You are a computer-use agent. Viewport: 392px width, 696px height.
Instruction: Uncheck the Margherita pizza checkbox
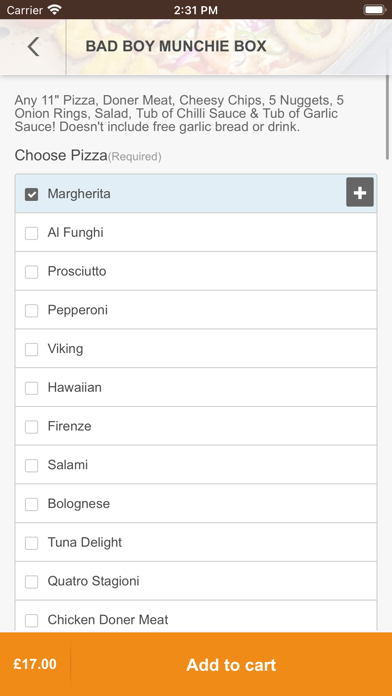pos(32,194)
